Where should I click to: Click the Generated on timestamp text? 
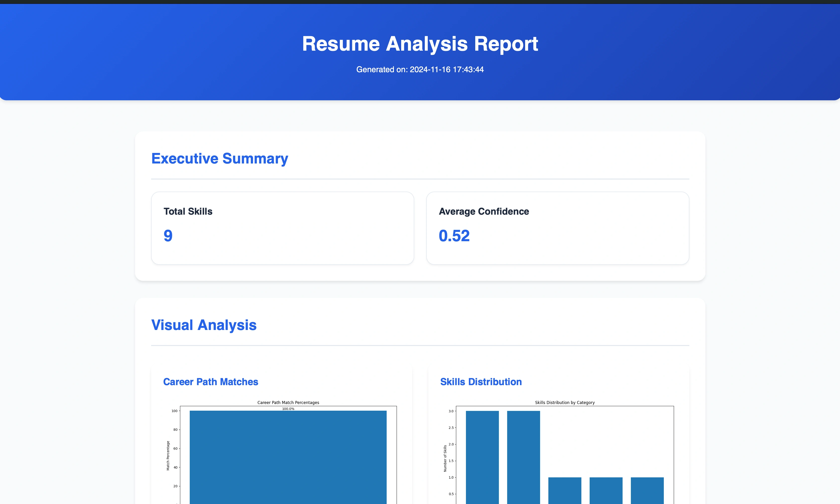tap(420, 70)
